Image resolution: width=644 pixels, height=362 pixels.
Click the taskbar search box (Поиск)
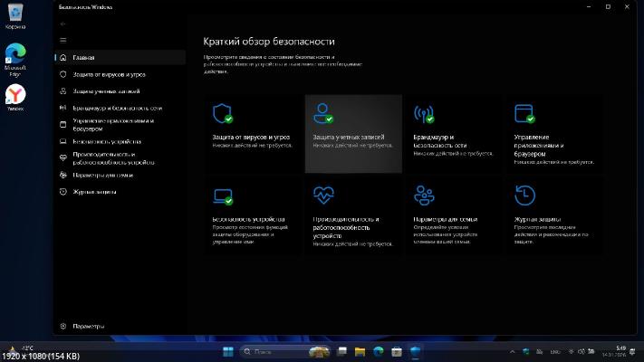(272, 351)
